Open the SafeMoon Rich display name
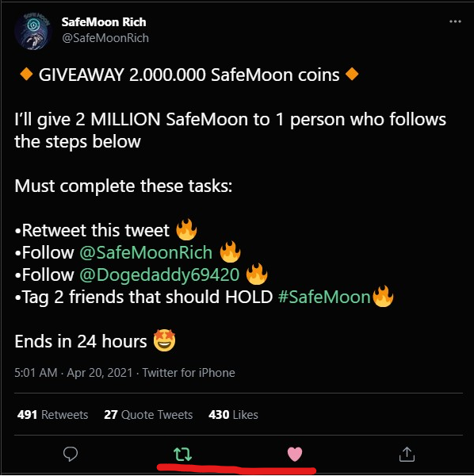Screen dimensions: 474x476 coord(104,22)
